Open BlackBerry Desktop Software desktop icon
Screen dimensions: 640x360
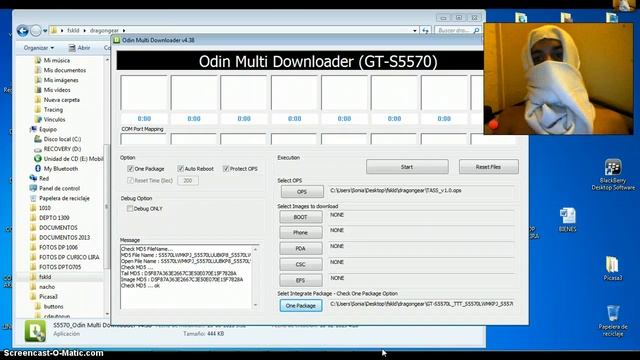tap(613, 175)
